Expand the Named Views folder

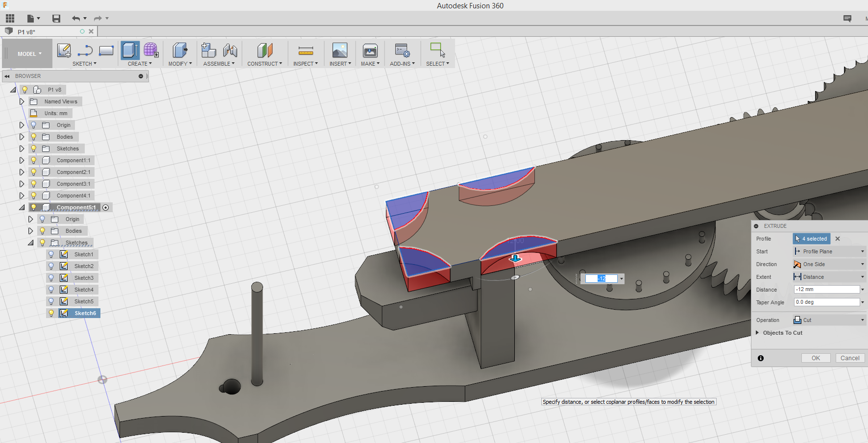(22, 101)
